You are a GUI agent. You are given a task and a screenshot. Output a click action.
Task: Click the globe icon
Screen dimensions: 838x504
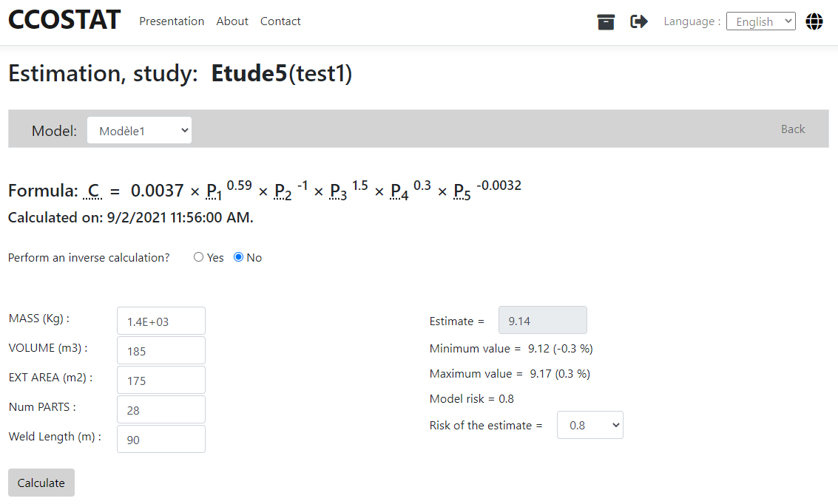pyautogui.click(x=814, y=22)
